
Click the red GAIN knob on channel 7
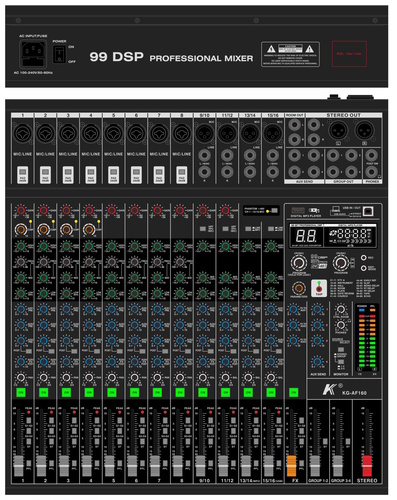tap(157, 211)
